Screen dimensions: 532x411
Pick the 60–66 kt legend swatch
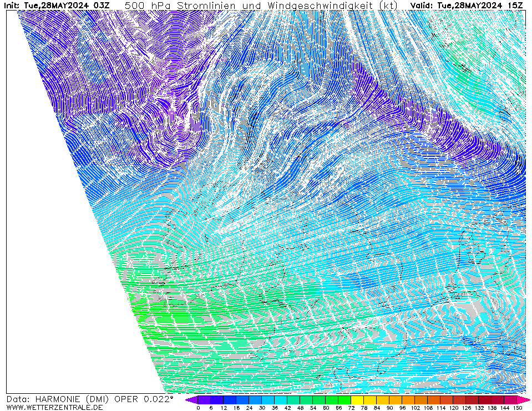tap(332, 400)
